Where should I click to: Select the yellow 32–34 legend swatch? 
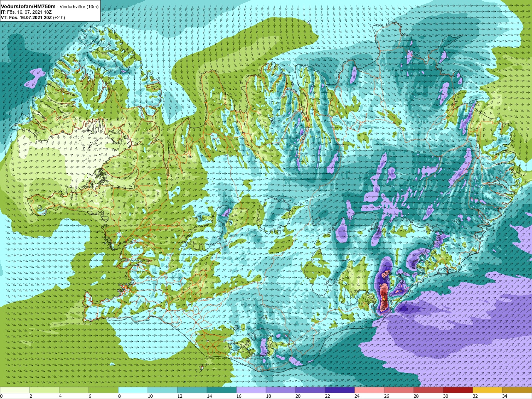[x=487, y=390]
